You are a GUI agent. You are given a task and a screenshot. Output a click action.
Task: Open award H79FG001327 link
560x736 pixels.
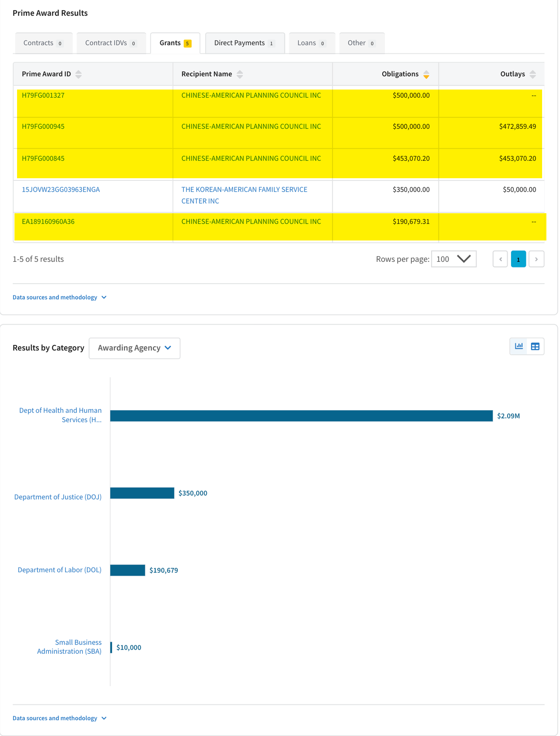click(x=43, y=95)
